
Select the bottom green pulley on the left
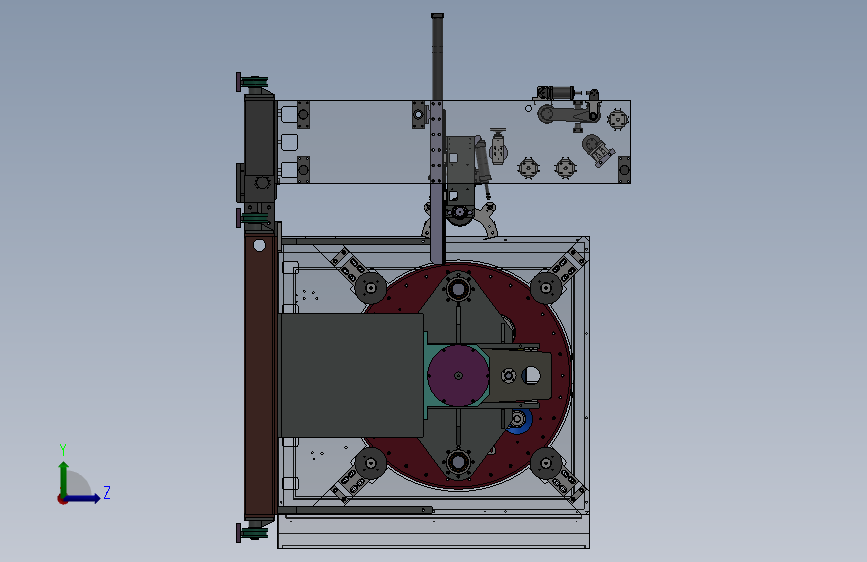click(x=254, y=533)
